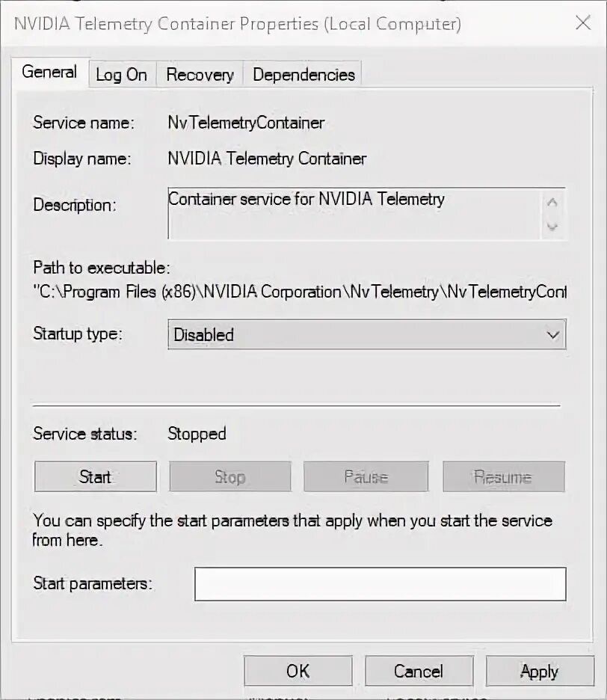Click the Resume service button
The width and height of the screenshot is (607, 700).
click(x=503, y=477)
